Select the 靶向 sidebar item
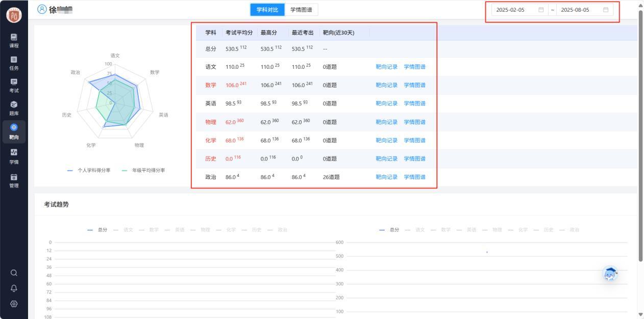This screenshot has height=319, width=644. (x=14, y=132)
